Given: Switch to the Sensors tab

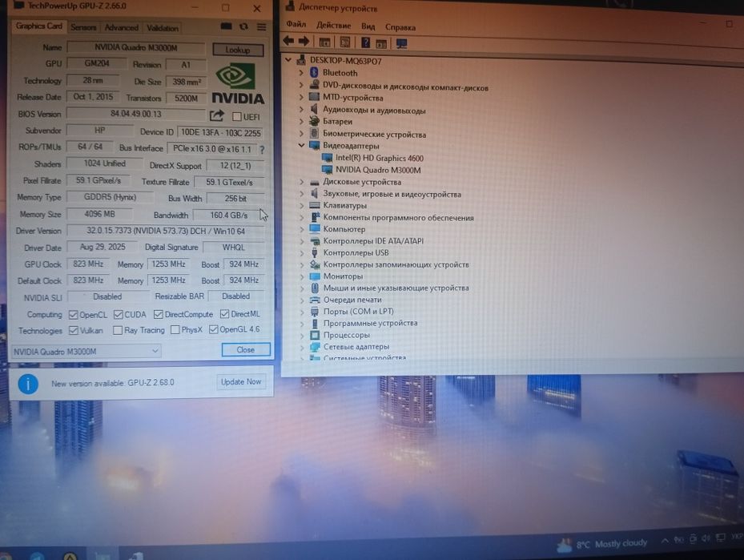Looking at the screenshot, I should tap(83, 27).
